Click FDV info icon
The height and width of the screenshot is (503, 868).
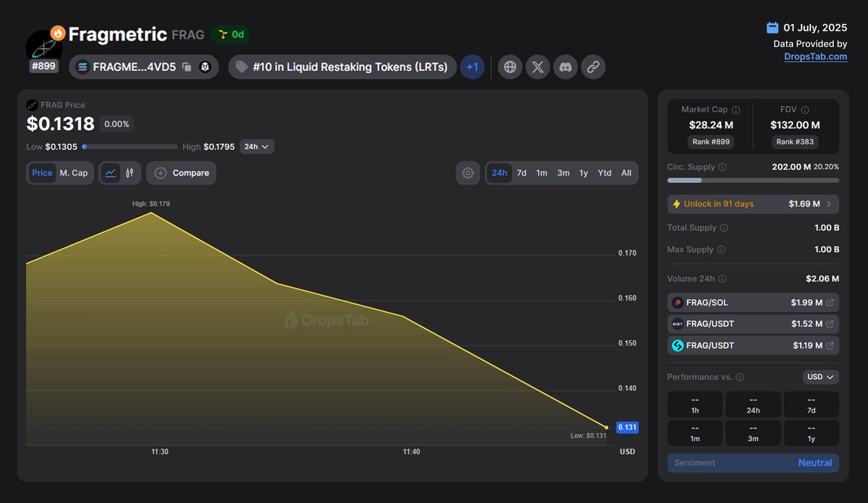point(805,110)
